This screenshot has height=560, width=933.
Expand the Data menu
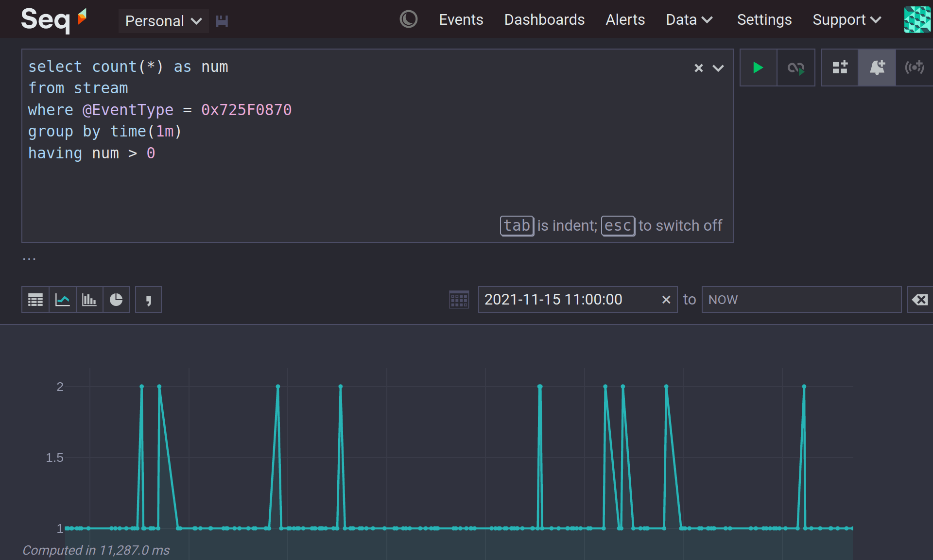(x=689, y=19)
